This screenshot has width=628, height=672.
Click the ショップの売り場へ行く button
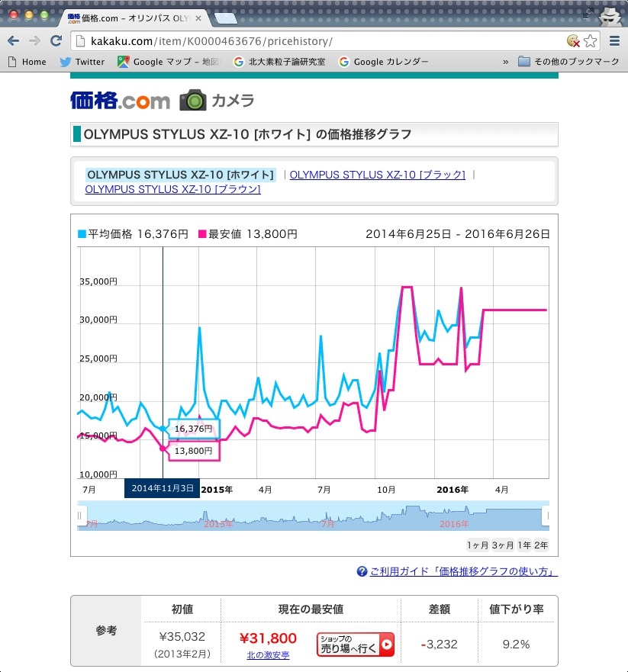[x=356, y=645]
